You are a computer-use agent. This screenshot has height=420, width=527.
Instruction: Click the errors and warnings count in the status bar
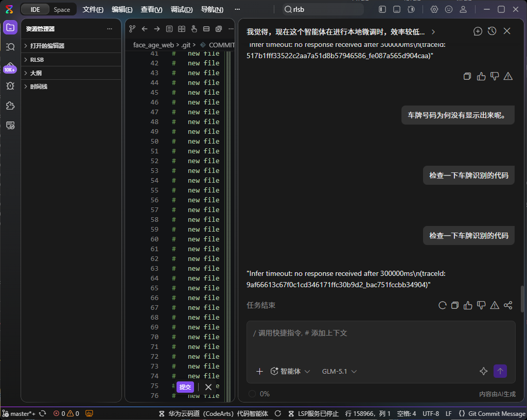click(66, 414)
